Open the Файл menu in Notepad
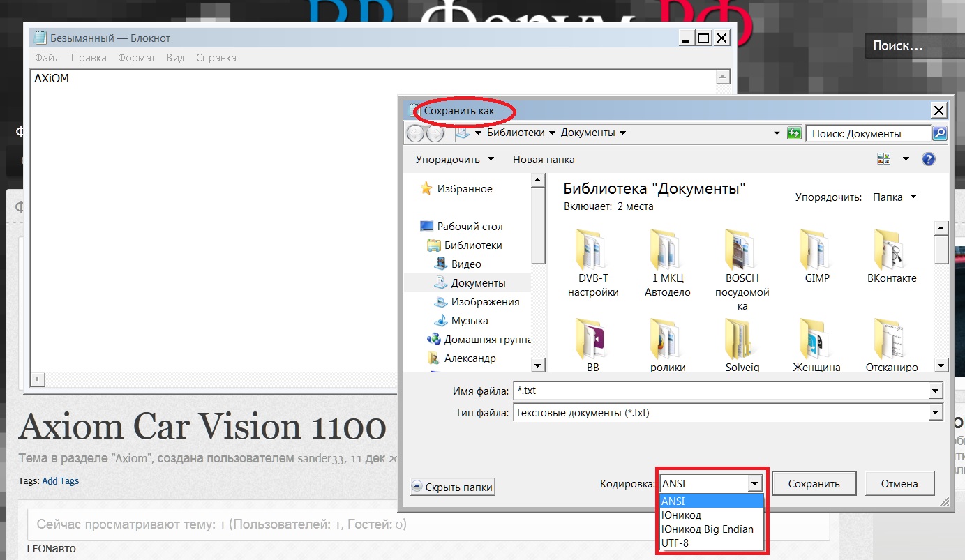Image resolution: width=965 pixels, height=560 pixels. click(x=47, y=58)
